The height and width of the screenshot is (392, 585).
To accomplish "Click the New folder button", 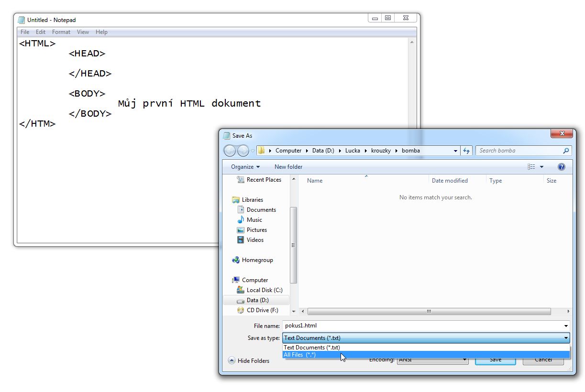I will click(x=288, y=167).
